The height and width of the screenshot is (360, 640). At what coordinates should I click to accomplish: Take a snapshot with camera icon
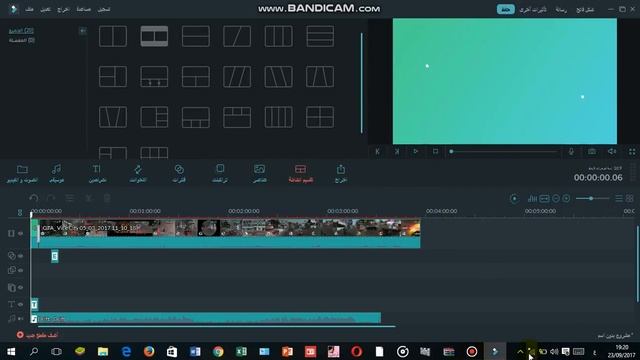pos(591,151)
